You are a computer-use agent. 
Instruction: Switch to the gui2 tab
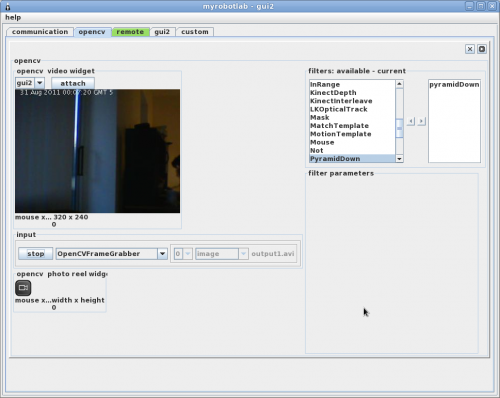click(x=162, y=32)
